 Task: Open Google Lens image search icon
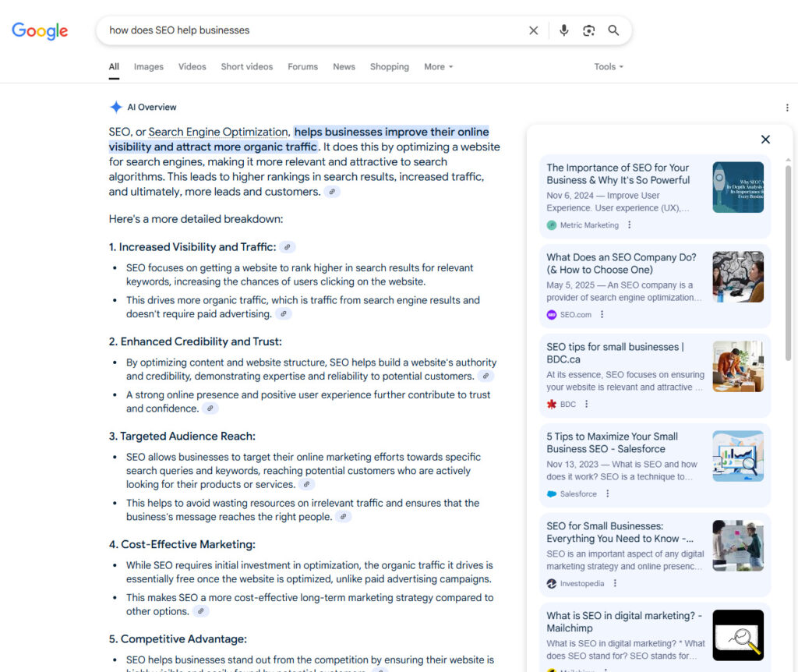[589, 30]
